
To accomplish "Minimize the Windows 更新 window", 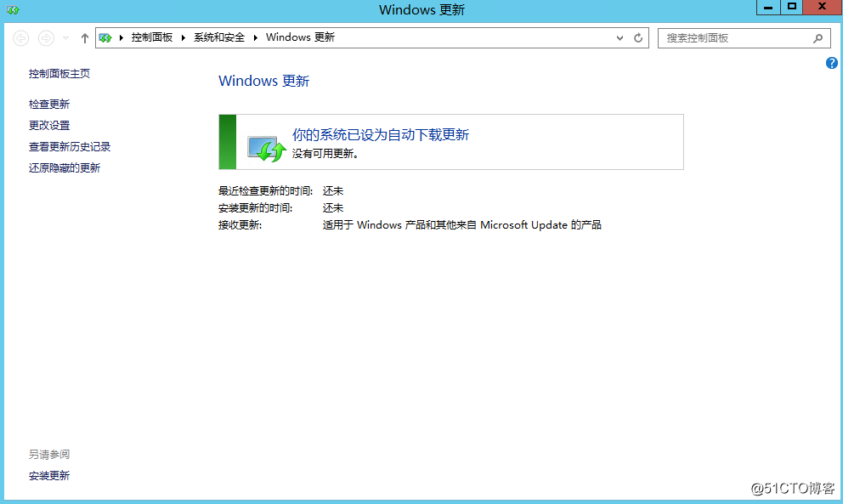I will click(768, 7).
